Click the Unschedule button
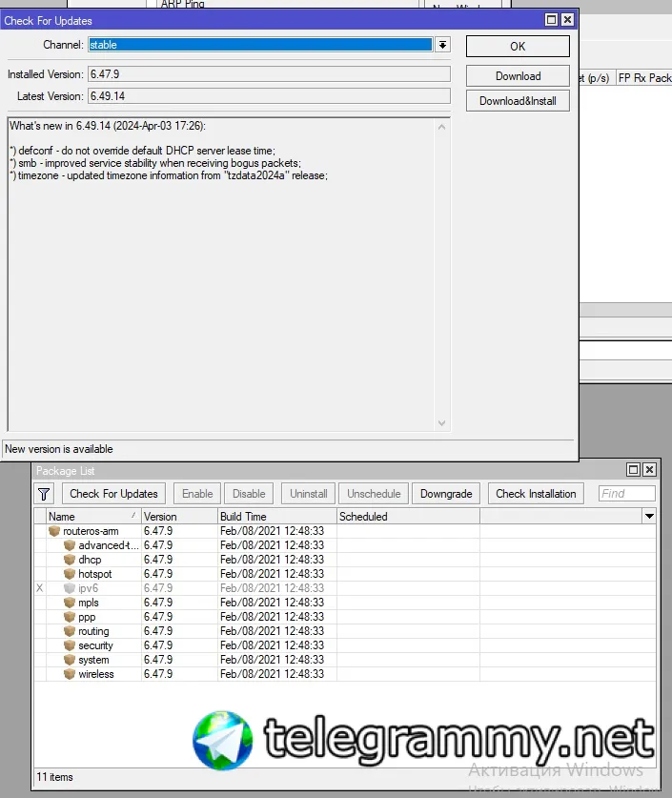This screenshot has width=672, height=798. click(x=374, y=494)
